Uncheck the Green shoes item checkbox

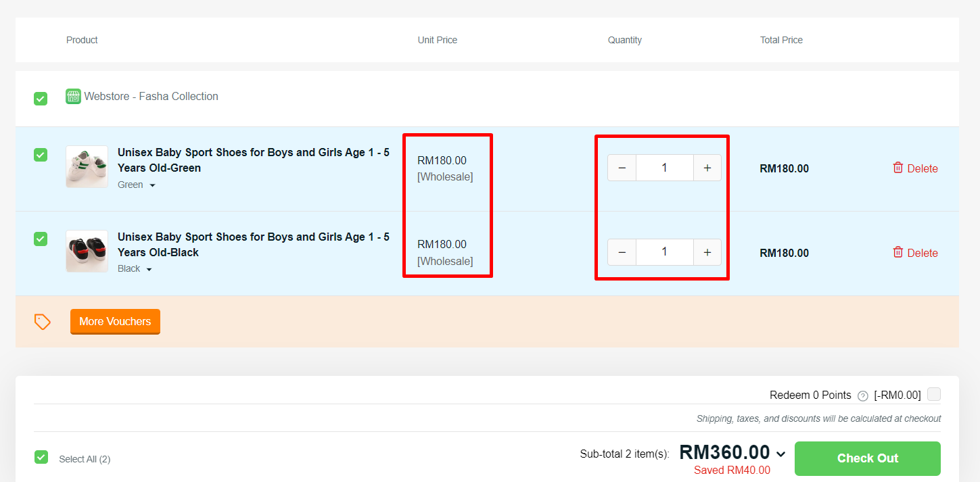pyautogui.click(x=41, y=155)
